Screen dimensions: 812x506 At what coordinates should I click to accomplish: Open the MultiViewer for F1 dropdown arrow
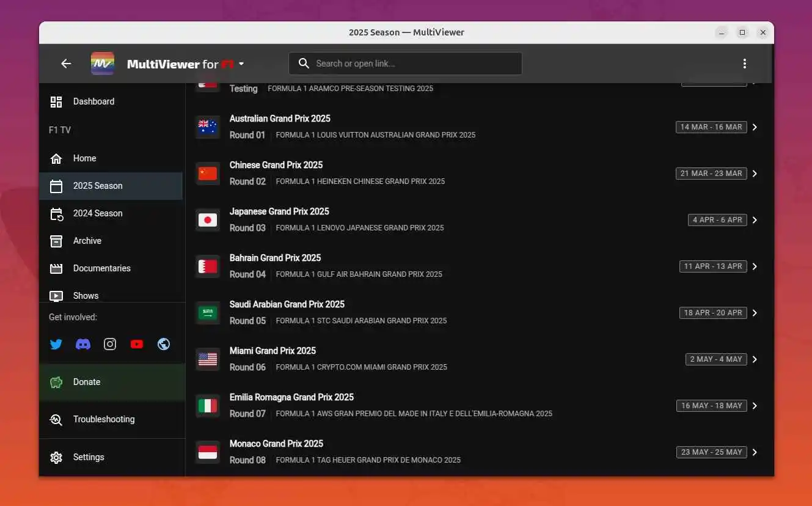pyautogui.click(x=241, y=64)
